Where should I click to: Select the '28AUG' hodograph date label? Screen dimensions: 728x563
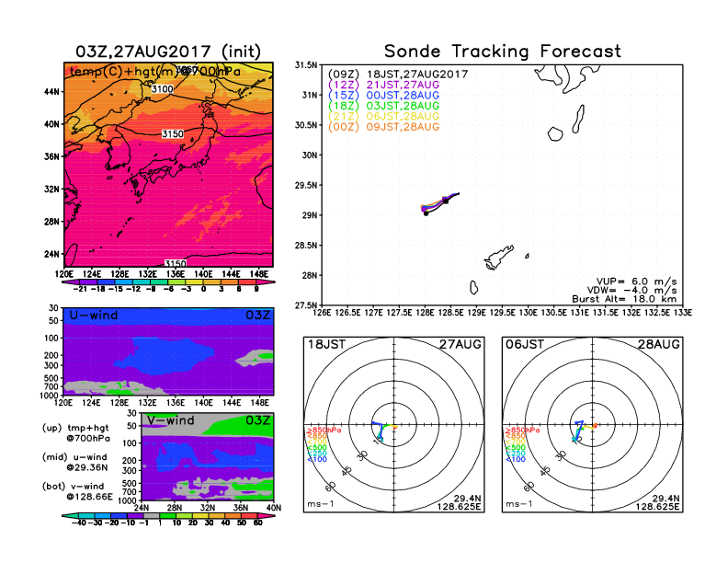(x=659, y=344)
